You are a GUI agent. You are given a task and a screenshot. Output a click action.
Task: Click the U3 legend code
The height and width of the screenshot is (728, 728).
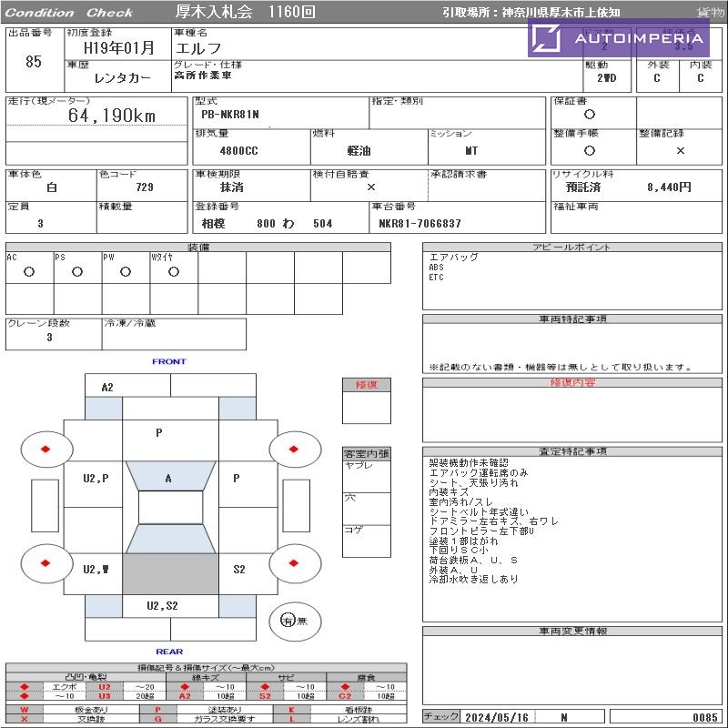click(105, 696)
